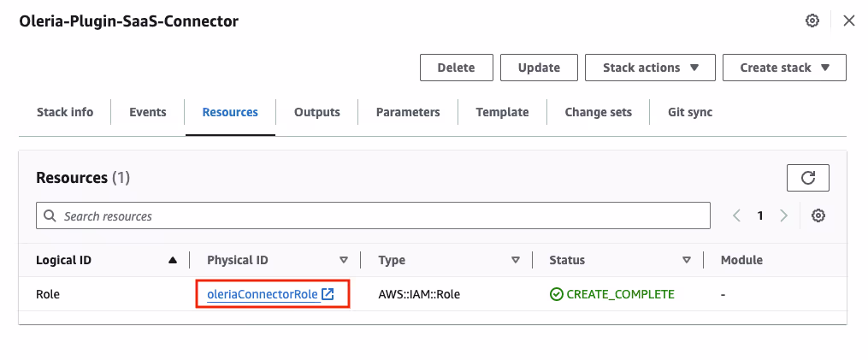Close the Oleria-Plugin-SaaS-Connector panel
The width and height of the screenshot is (868, 360).
(x=848, y=21)
